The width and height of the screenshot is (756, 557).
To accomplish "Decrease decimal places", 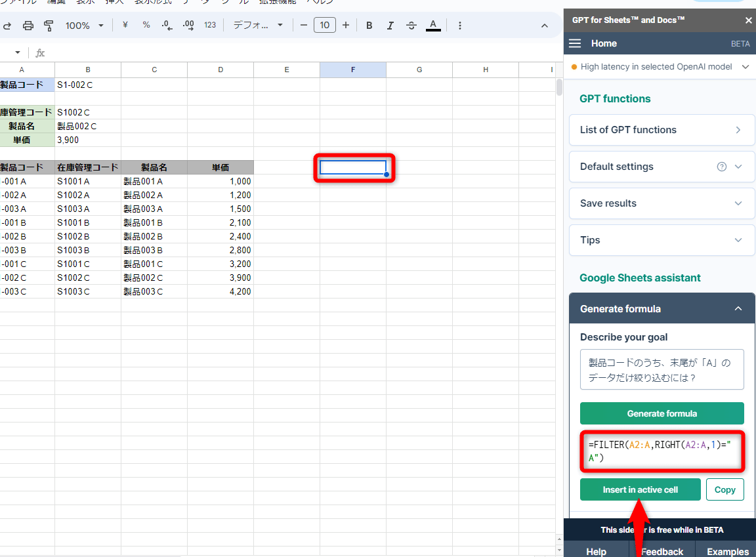I will coord(167,26).
